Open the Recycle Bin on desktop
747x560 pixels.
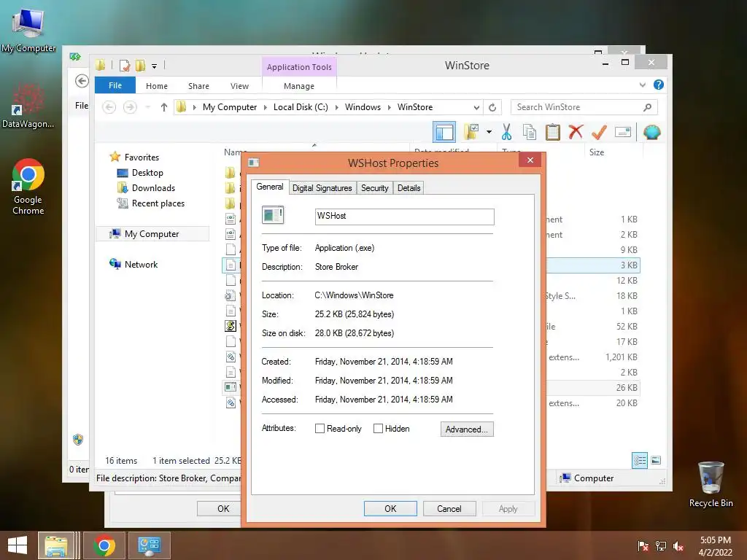point(711,484)
